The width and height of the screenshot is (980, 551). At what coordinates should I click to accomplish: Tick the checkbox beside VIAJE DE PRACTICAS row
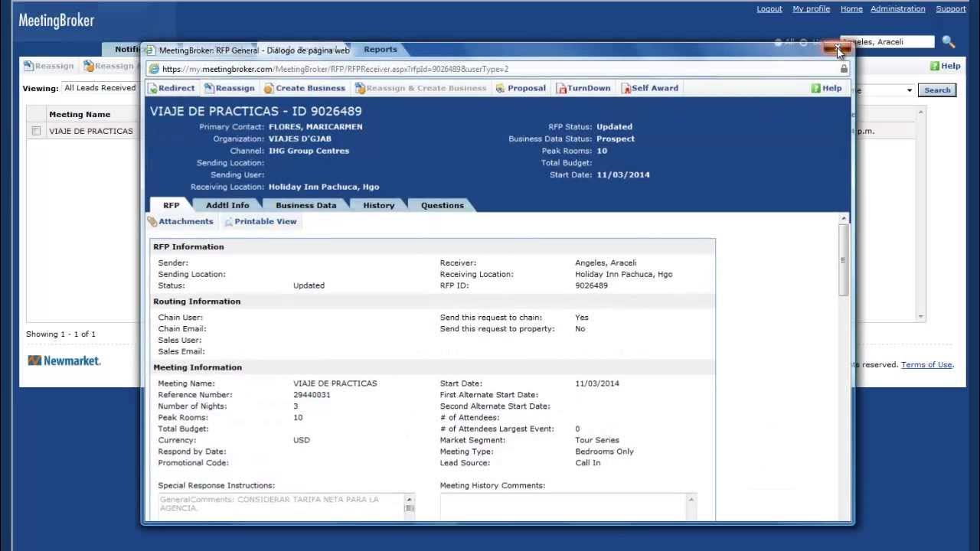pyautogui.click(x=36, y=131)
